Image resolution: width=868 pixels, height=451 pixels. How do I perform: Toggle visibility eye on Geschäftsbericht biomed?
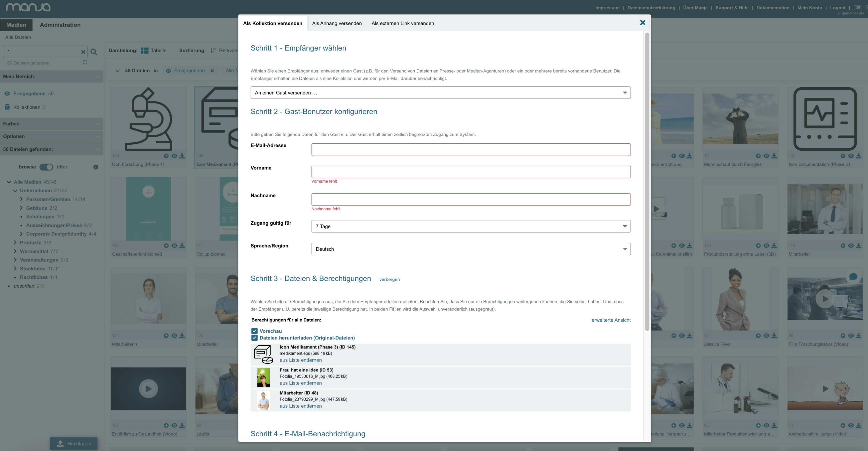click(x=174, y=245)
